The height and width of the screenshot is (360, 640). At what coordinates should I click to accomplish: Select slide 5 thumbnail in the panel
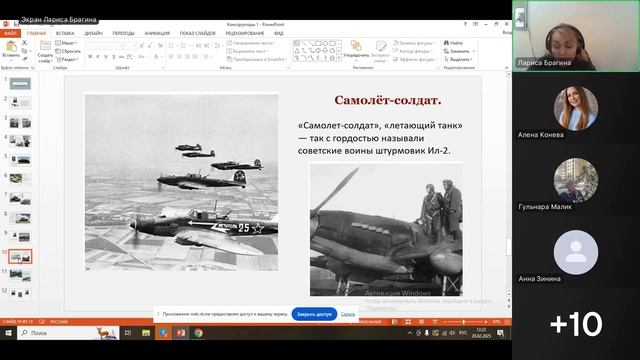pos(20,160)
